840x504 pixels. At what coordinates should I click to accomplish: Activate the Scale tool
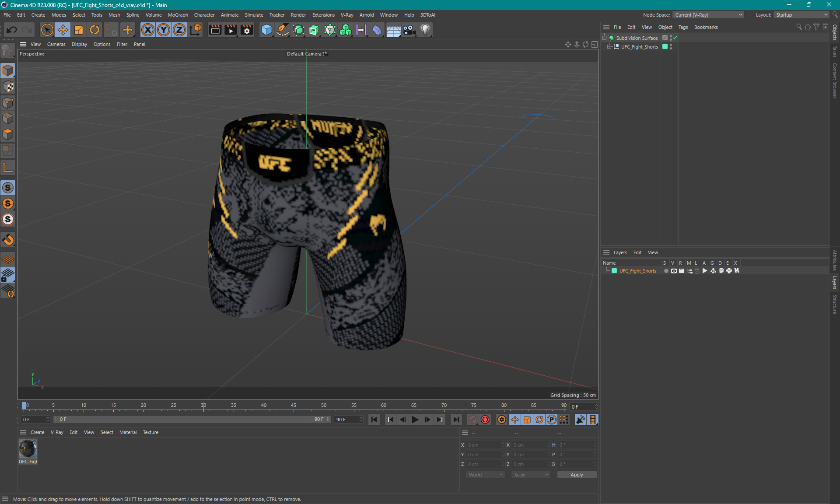coord(79,30)
